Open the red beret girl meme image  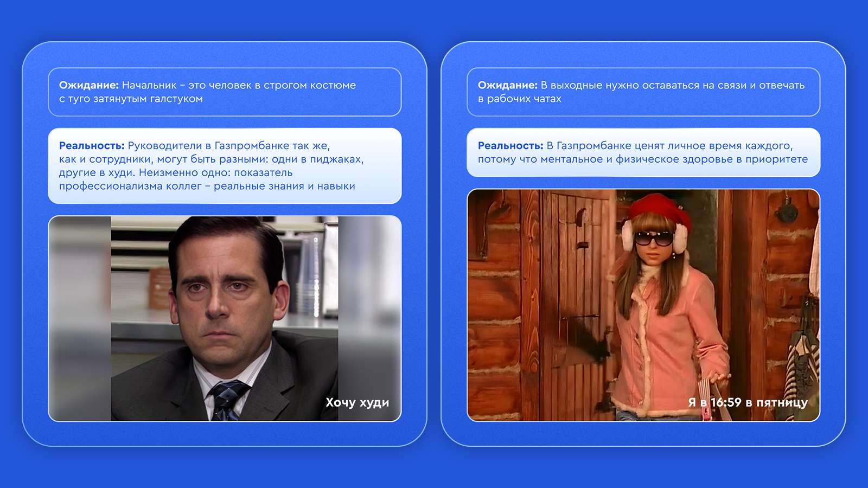pos(643,305)
